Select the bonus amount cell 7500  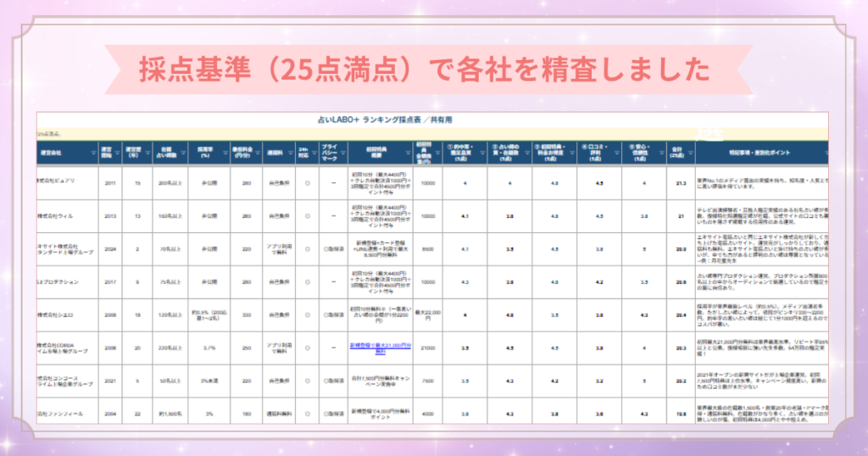428,381
